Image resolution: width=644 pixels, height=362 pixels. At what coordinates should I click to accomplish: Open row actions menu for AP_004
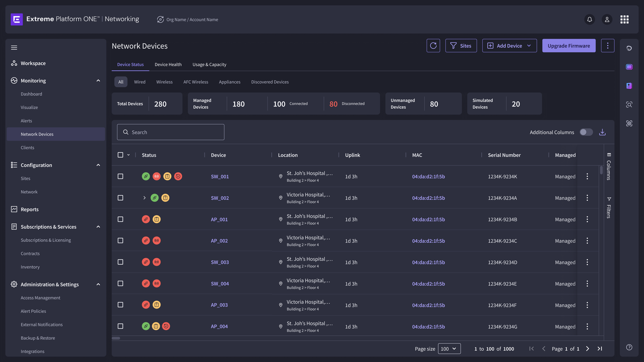click(587, 326)
